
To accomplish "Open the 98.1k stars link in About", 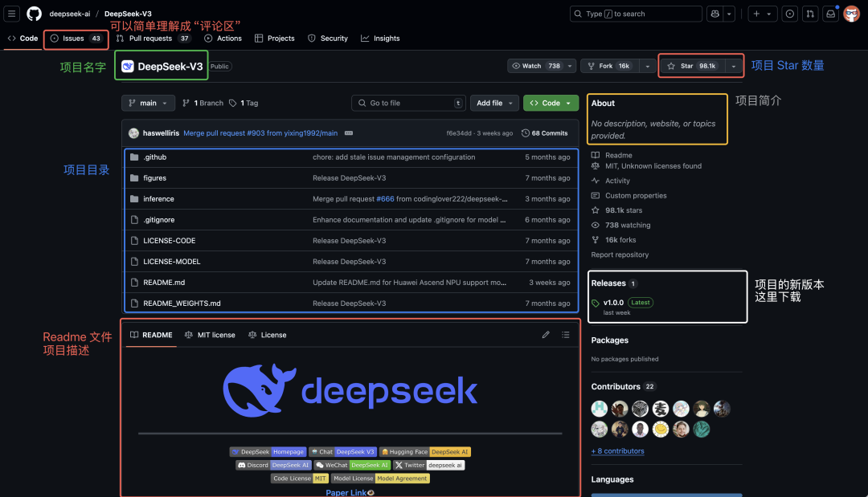I will point(624,210).
